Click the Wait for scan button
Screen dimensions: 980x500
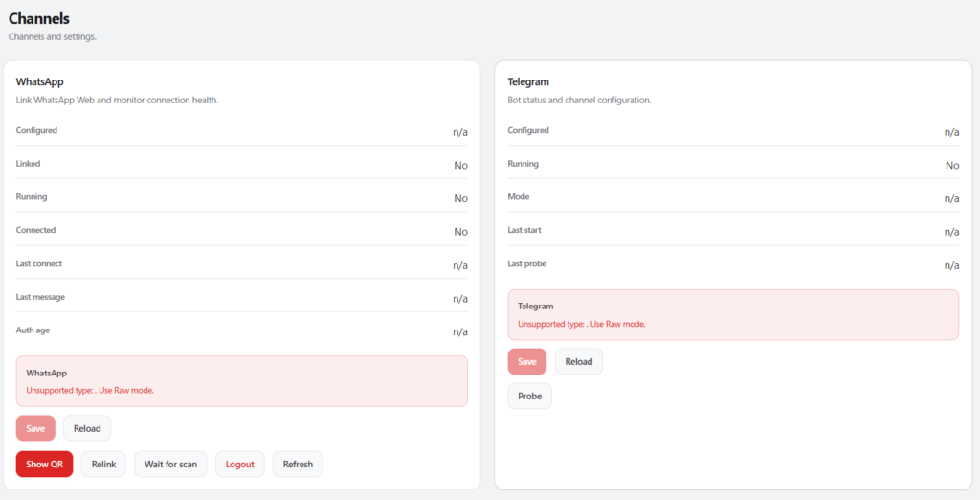click(170, 465)
